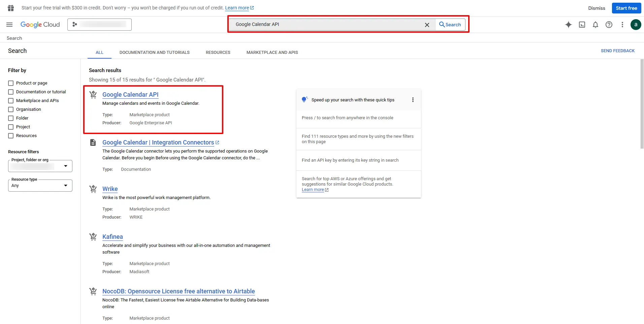Open the account avatar 'a'
The width and height of the screenshot is (644, 324).
click(x=636, y=25)
